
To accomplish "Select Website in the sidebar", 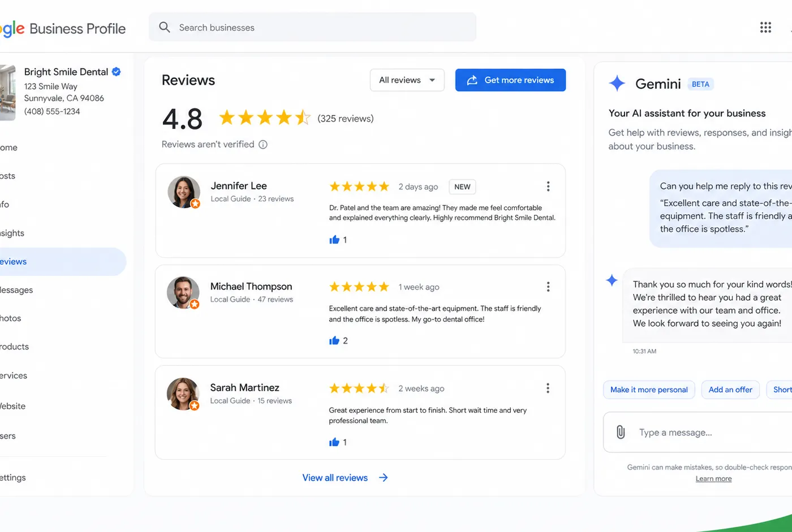I will [x=12, y=406].
